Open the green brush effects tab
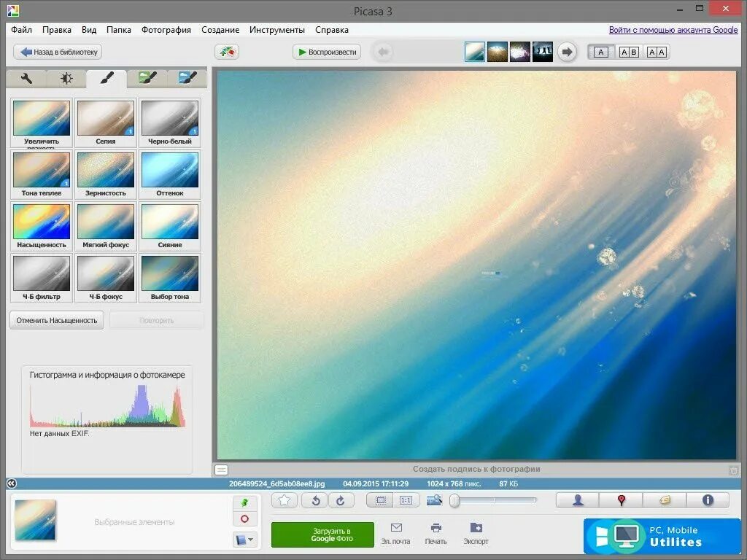 coord(147,79)
